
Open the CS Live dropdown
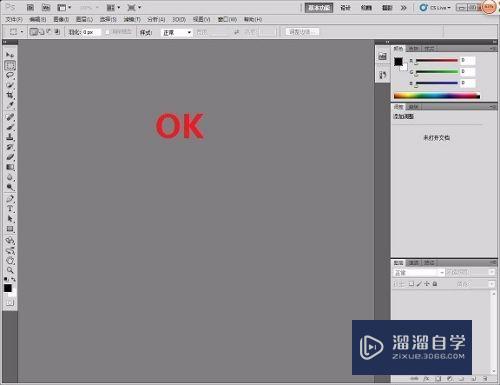coord(436,8)
